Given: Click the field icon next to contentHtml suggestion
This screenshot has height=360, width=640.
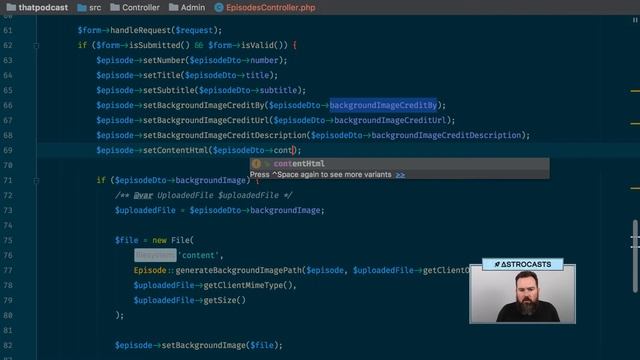Looking at the screenshot, I should 256,164.
